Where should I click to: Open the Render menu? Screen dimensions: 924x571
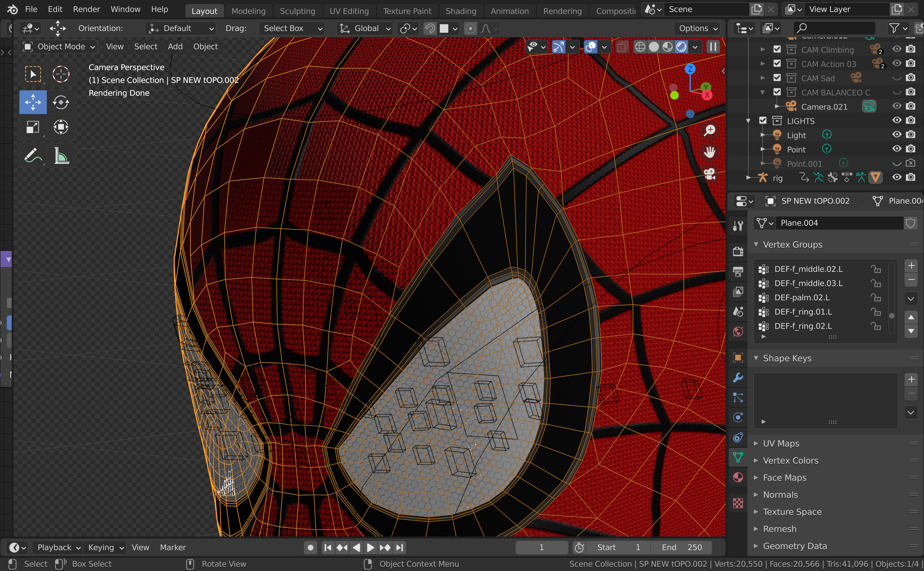(86, 9)
